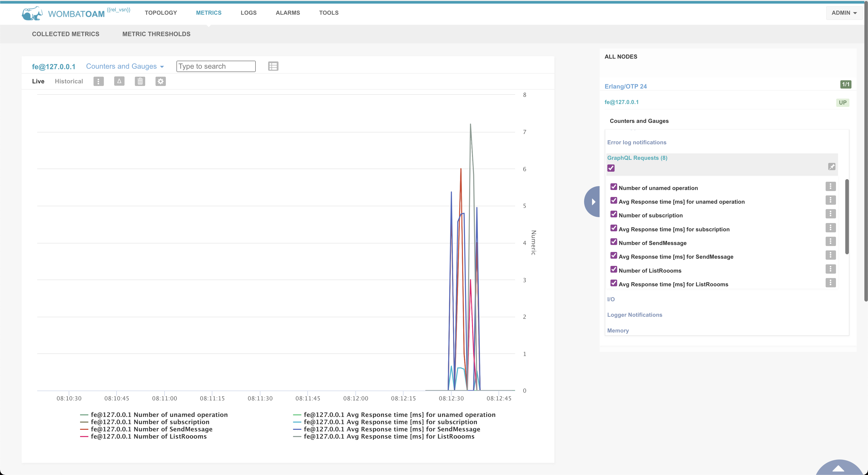Toggle Avg Response time for subscription legend entry
This screenshot has width=868, height=475.
(385, 422)
